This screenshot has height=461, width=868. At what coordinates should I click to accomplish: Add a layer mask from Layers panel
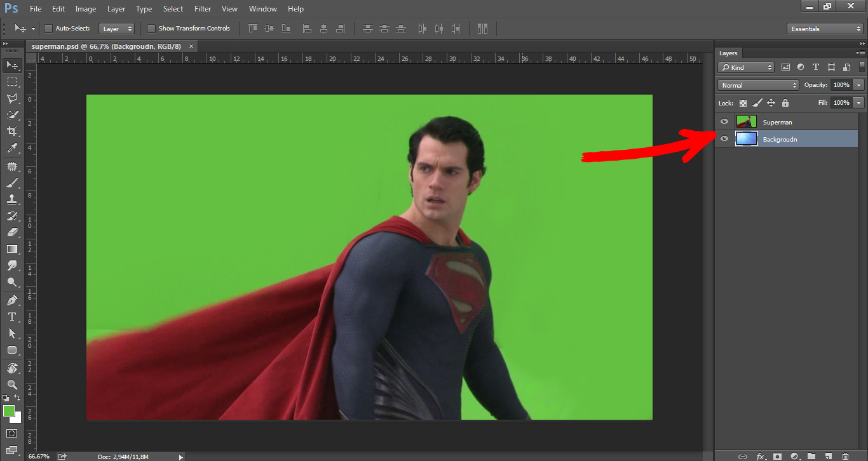(x=777, y=456)
